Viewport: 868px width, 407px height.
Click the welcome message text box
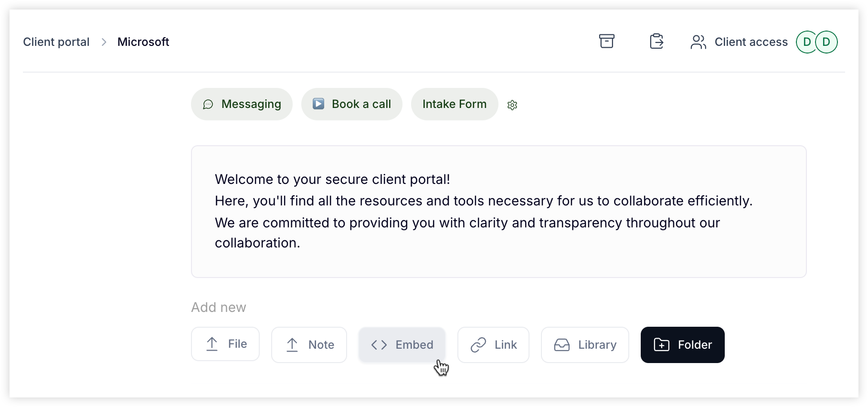click(x=499, y=212)
